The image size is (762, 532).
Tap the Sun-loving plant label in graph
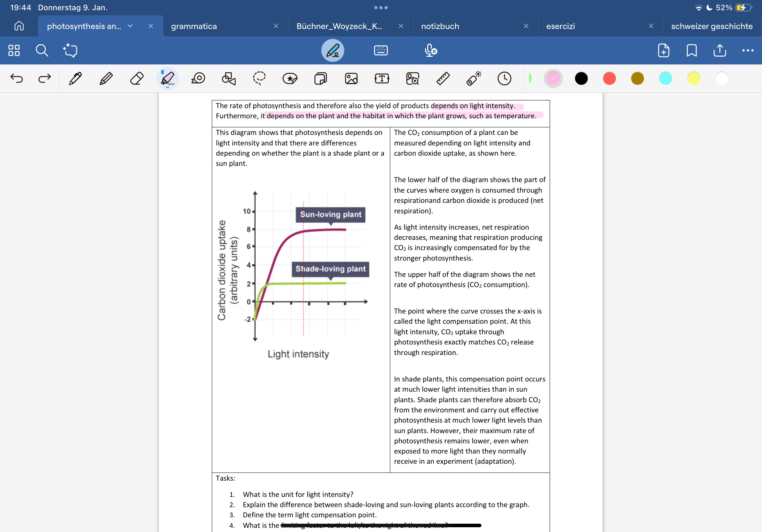[x=331, y=215]
